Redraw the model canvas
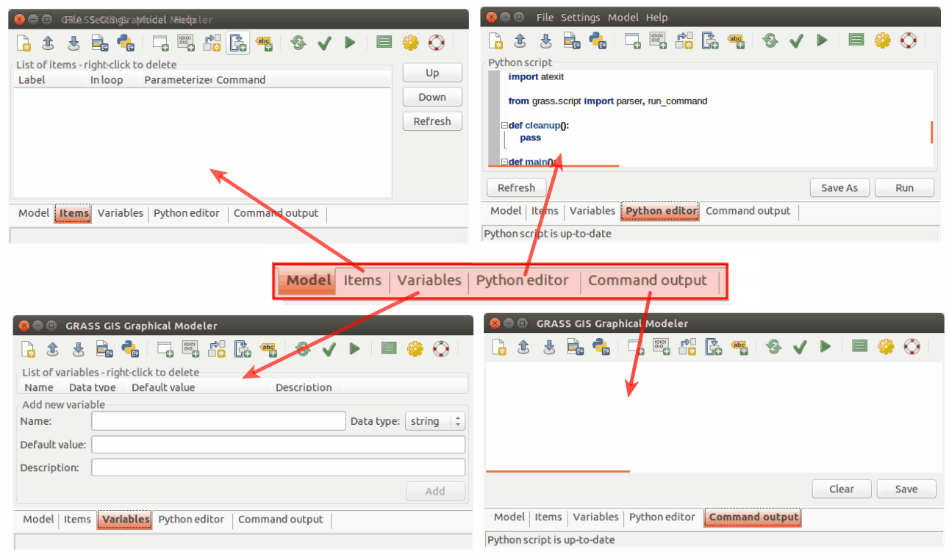This screenshot has width=949, height=560. (x=298, y=43)
